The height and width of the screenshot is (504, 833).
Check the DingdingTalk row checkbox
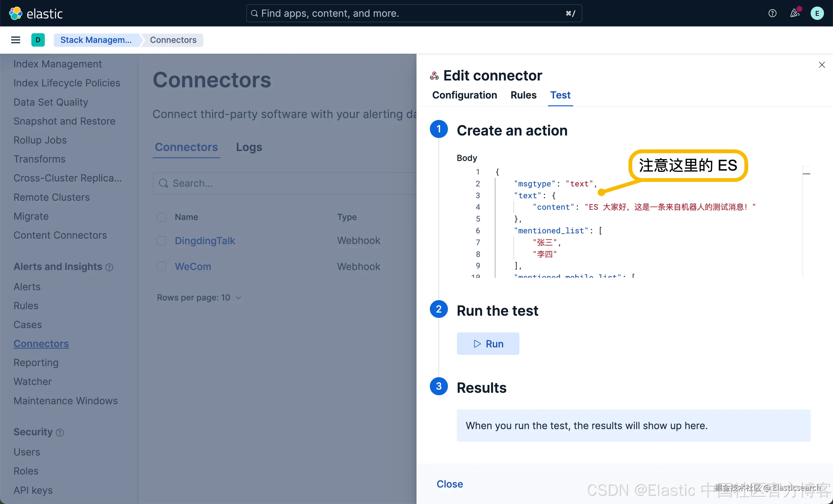(x=162, y=241)
